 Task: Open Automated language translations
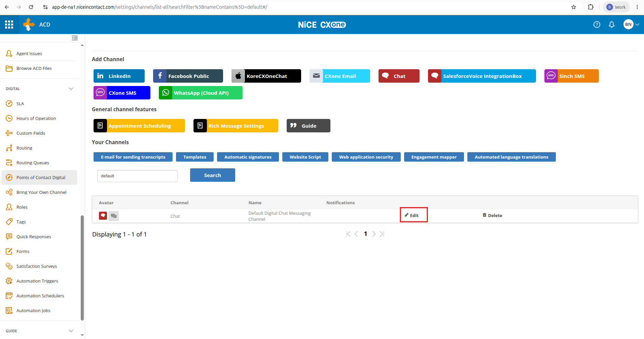click(x=511, y=157)
